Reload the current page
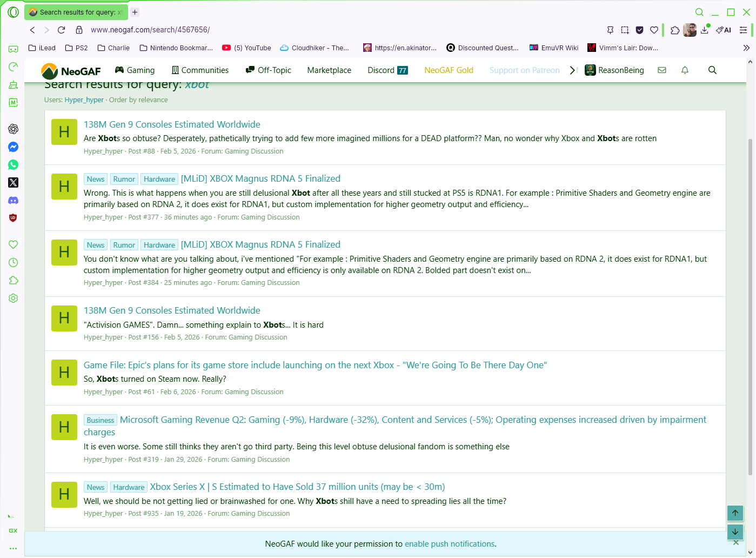The width and height of the screenshot is (756, 558). pos(62,30)
